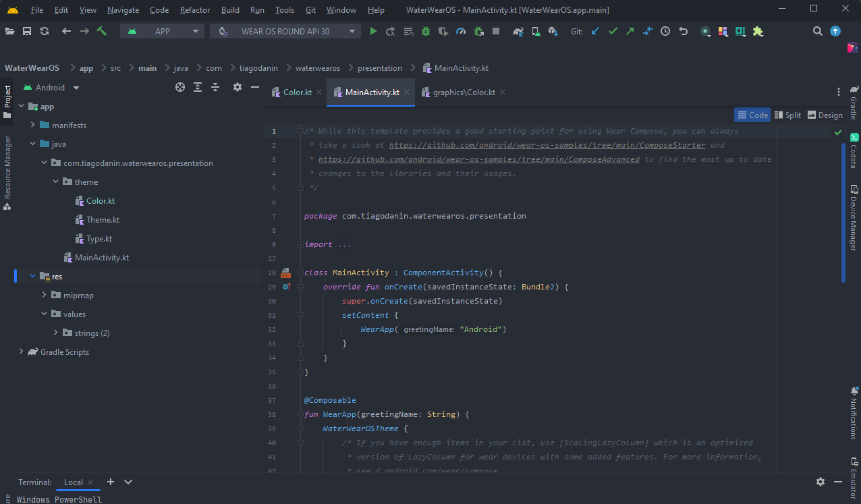Click the Git commit checkmark

(613, 31)
